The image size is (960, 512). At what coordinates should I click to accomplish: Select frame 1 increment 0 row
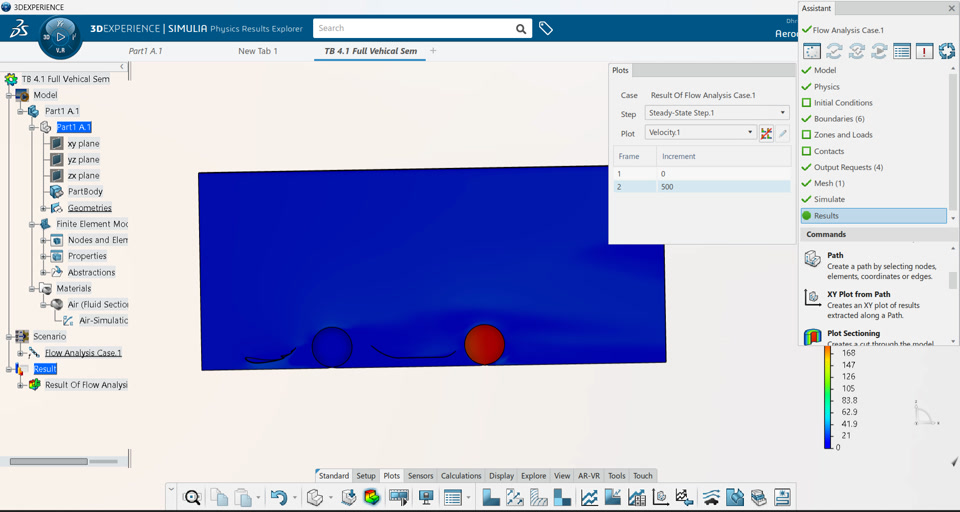(x=702, y=174)
